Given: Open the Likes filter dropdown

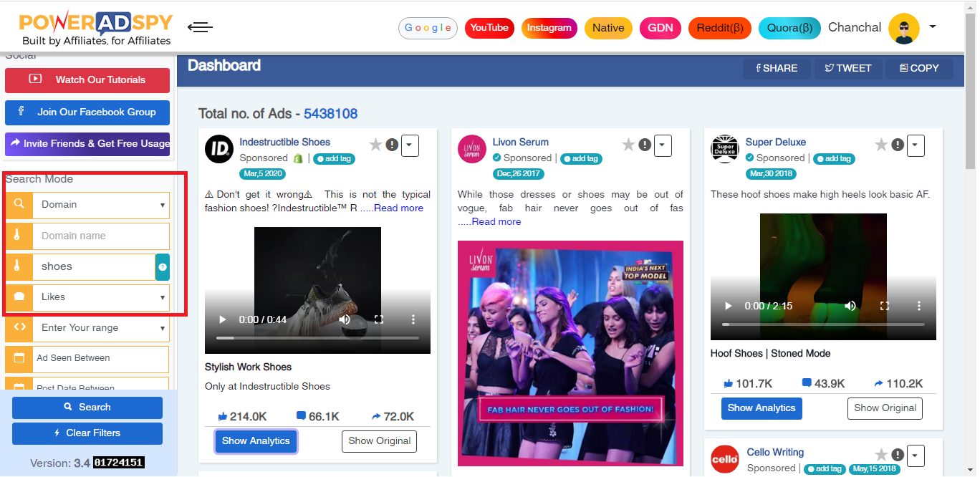Looking at the screenshot, I should coord(102,297).
